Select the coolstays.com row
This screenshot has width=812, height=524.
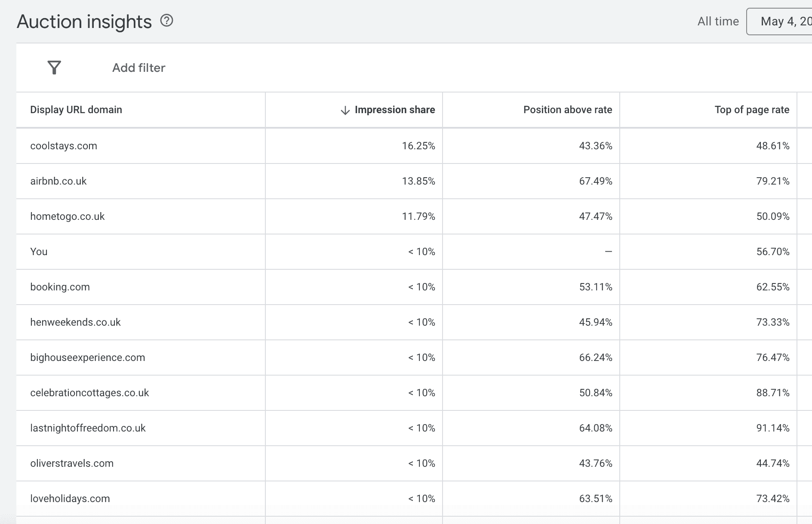(64, 146)
